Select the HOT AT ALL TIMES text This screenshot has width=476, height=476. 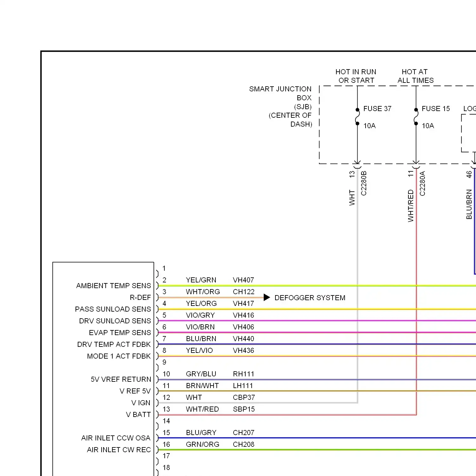click(415, 76)
